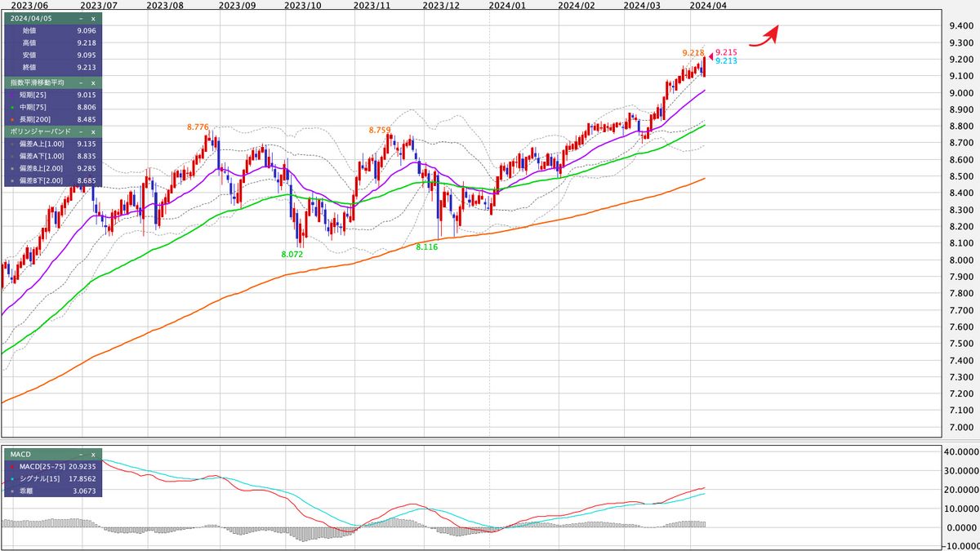Click the 始値 value 9.096

click(x=87, y=30)
